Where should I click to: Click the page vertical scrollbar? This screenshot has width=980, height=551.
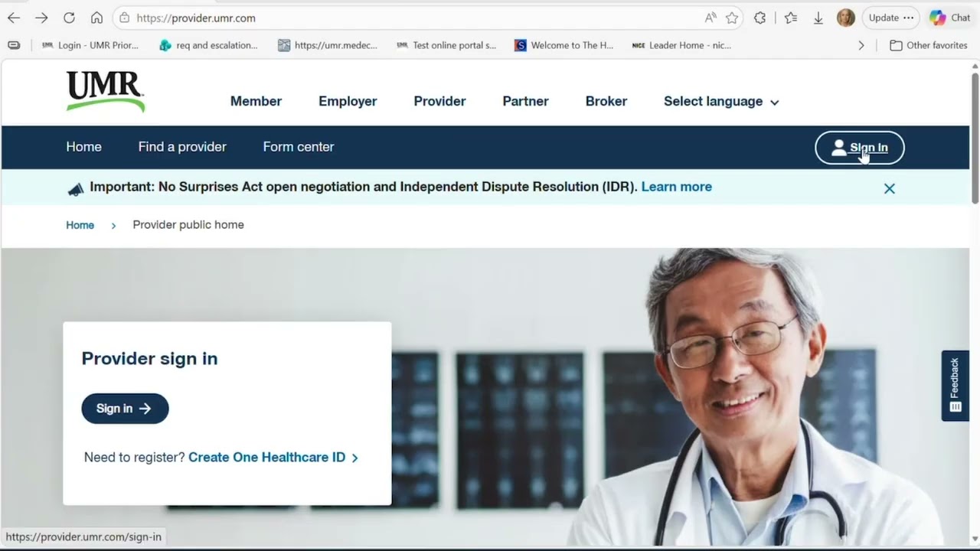click(975, 138)
